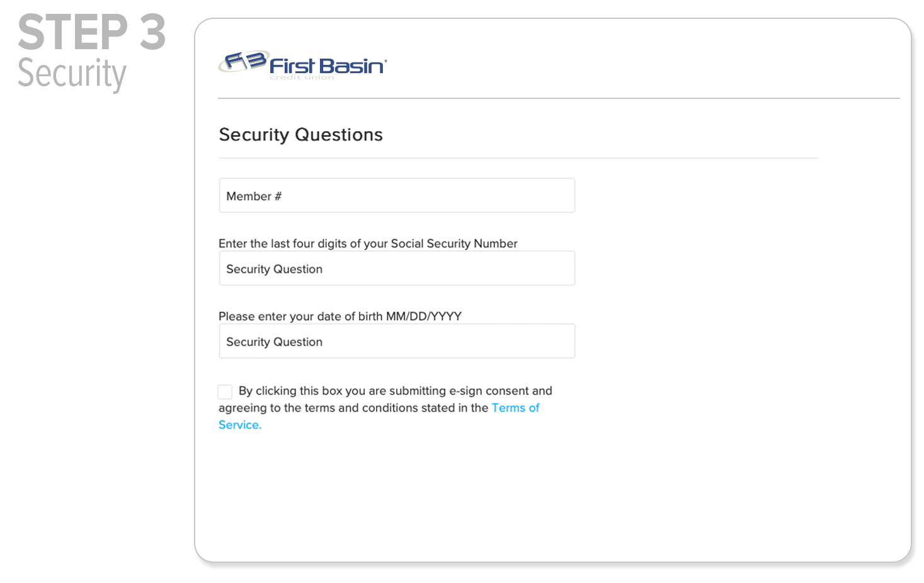The width and height of the screenshot is (924, 583).
Task: Click the Security Questions heading
Action: coord(300,135)
